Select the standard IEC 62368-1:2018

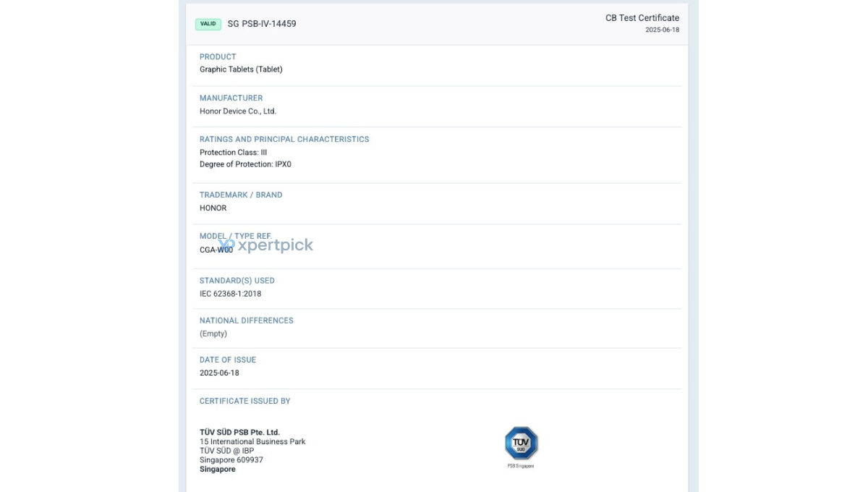[x=231, y=294]
